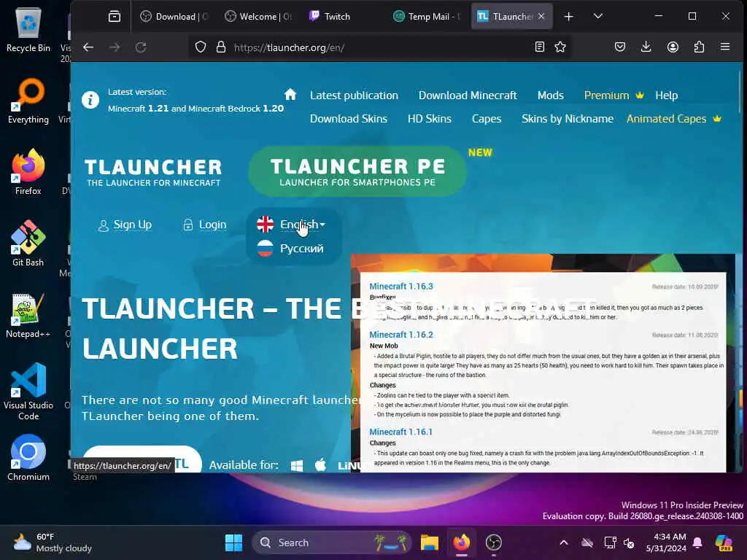The image size is (747, 560).
Task: Open Download Skins link
Action: tap(348, 119)
